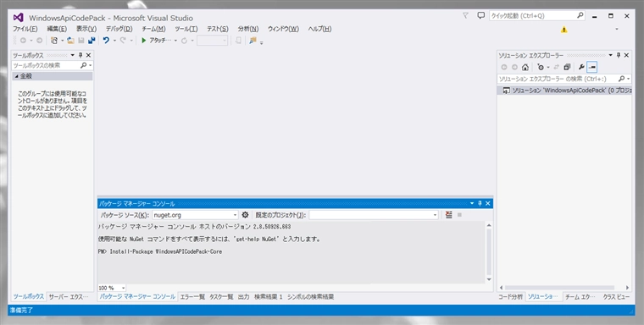Screen dimensions: 644x325
Task: Click the yellow warning triangle icon
Action: 563,30
